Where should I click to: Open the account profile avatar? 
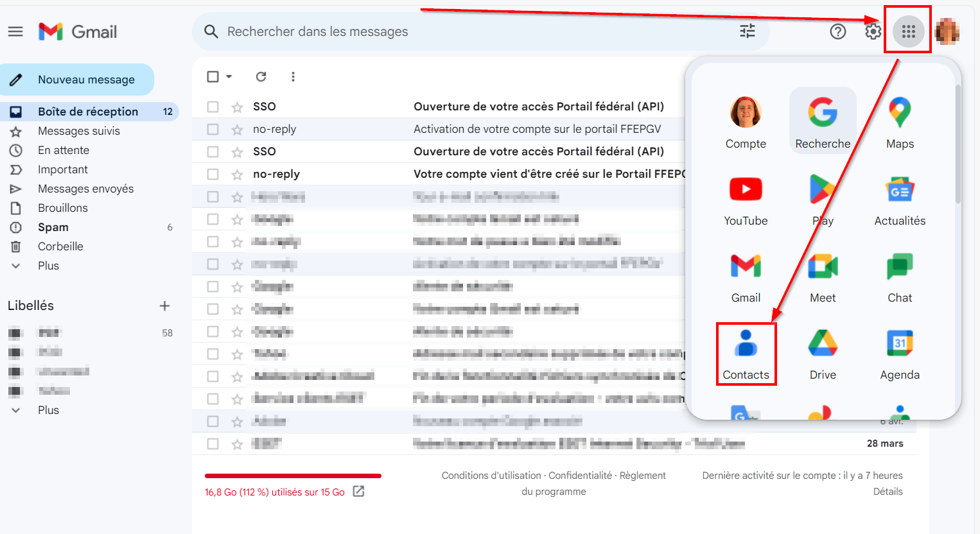coord(947,31)
